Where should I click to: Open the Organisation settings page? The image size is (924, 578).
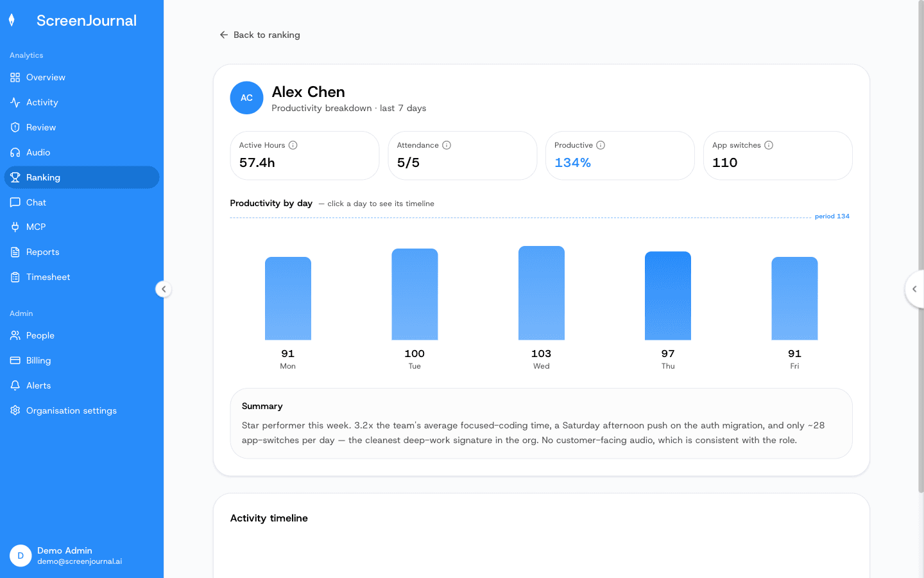[81, 411]
